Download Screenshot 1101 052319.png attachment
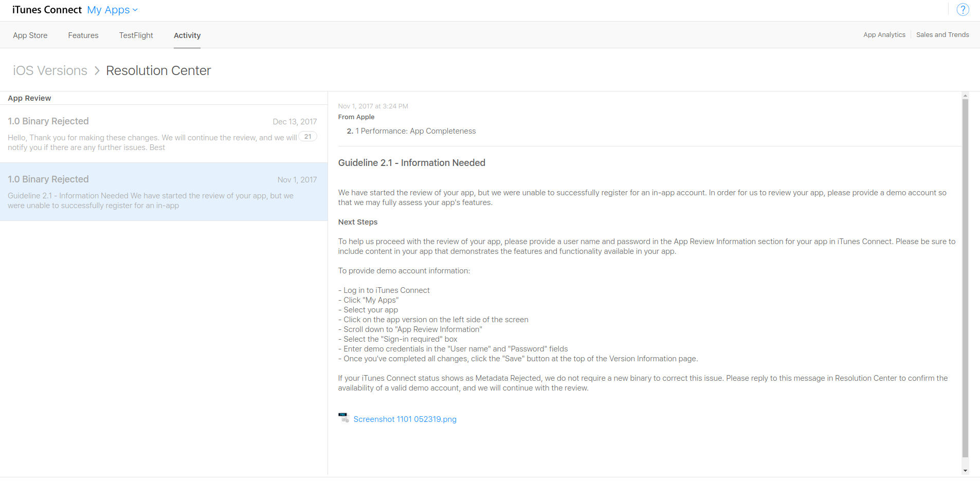The image size is (980, 482). (405, 419)
